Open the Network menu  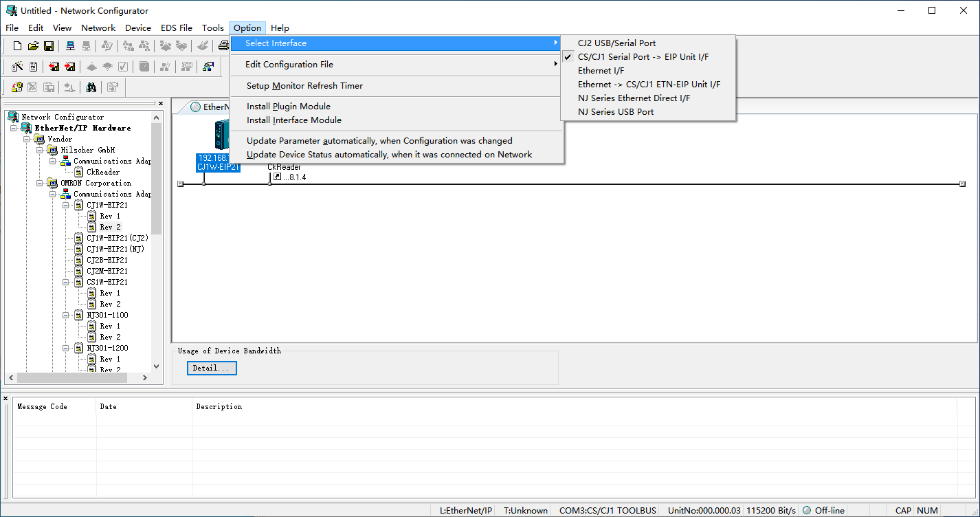(x=98, y=28)
